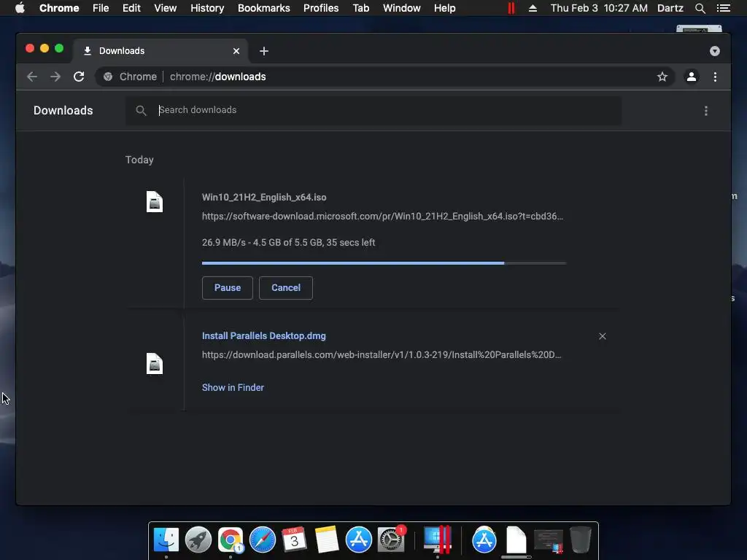Open Trash from the Dock

tap(580, 540)
